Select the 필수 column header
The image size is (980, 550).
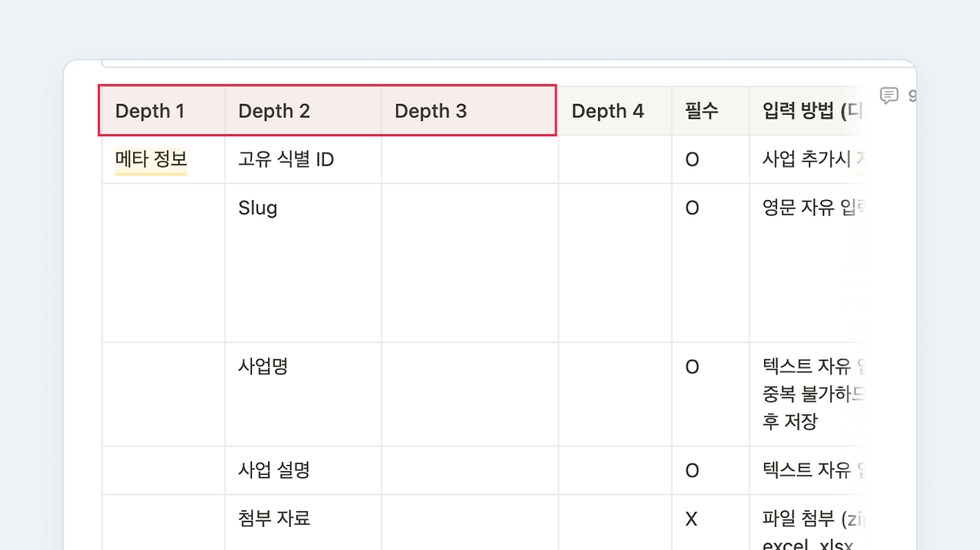[x=710, y=111]
